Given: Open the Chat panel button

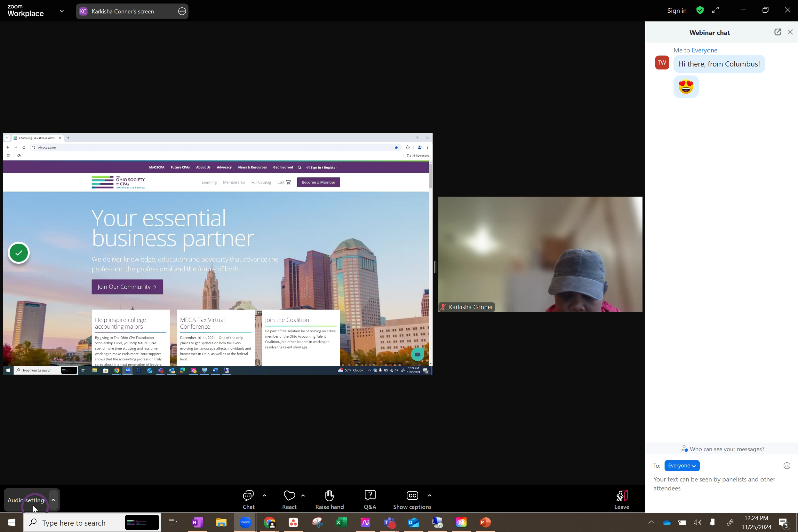Looking at the screenshot, I should pos(249,499).
